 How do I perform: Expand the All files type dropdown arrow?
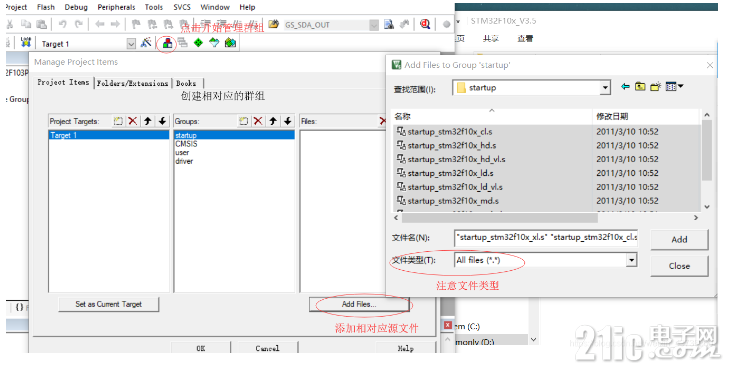pyautogui.click(x=631, y=260)
